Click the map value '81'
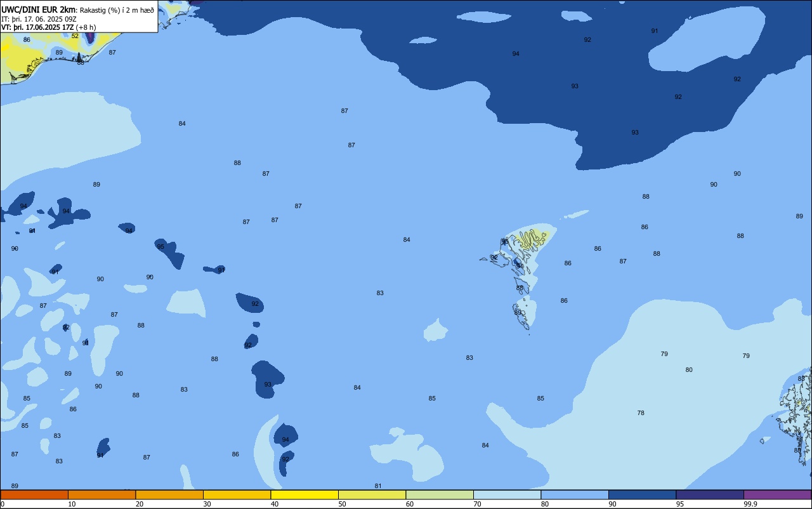This screenshot has width=812, height=509. [x=378, y=486]
